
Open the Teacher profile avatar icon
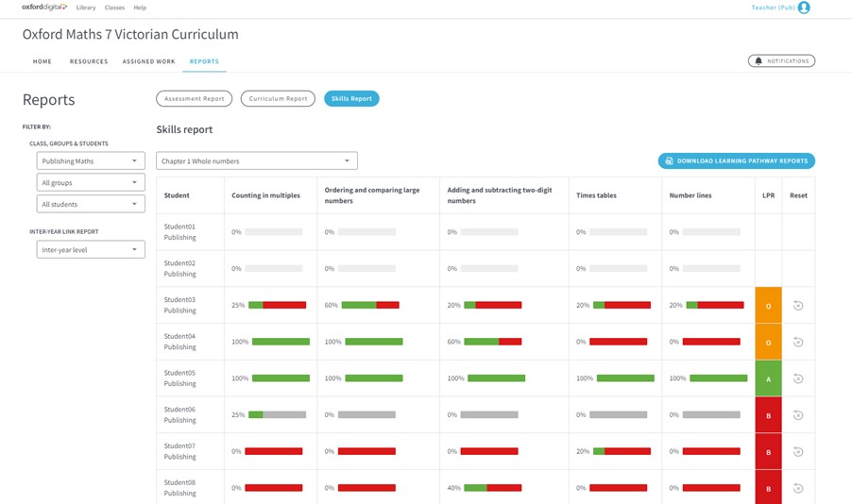[804, 8]
